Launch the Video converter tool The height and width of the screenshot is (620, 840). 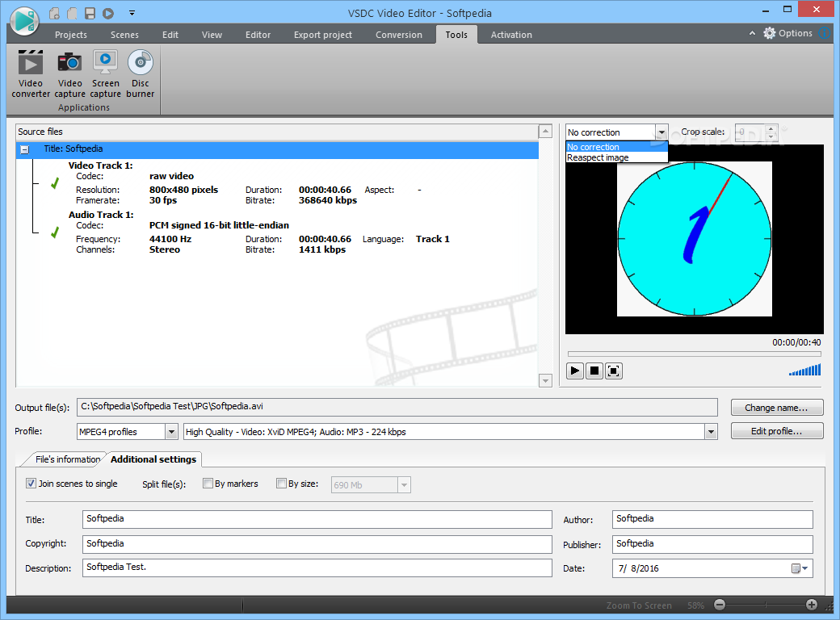(x=31, y=74)
